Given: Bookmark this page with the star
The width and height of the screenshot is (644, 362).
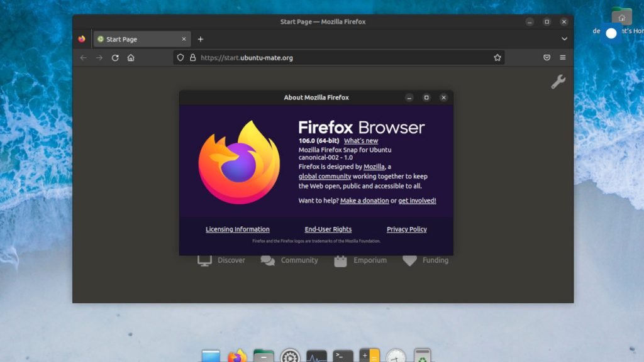Looking at the screenshot, I should click(x=497, y=58).
